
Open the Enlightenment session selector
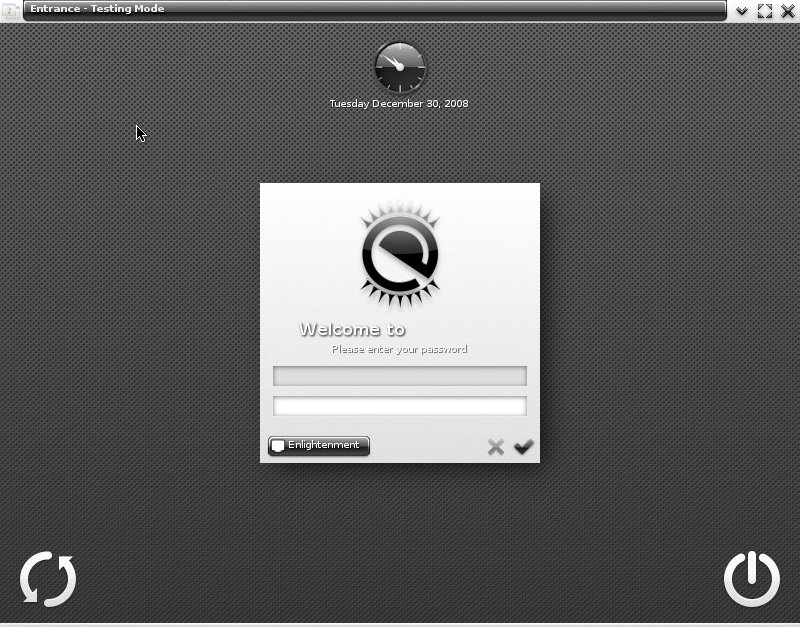319,445
